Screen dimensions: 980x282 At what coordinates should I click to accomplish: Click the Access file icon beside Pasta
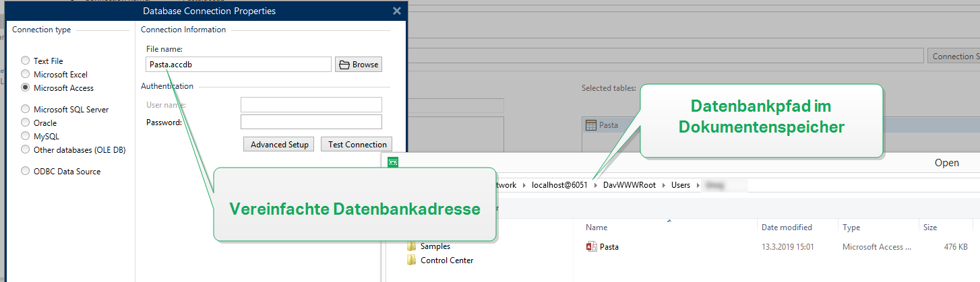[591, 246]
